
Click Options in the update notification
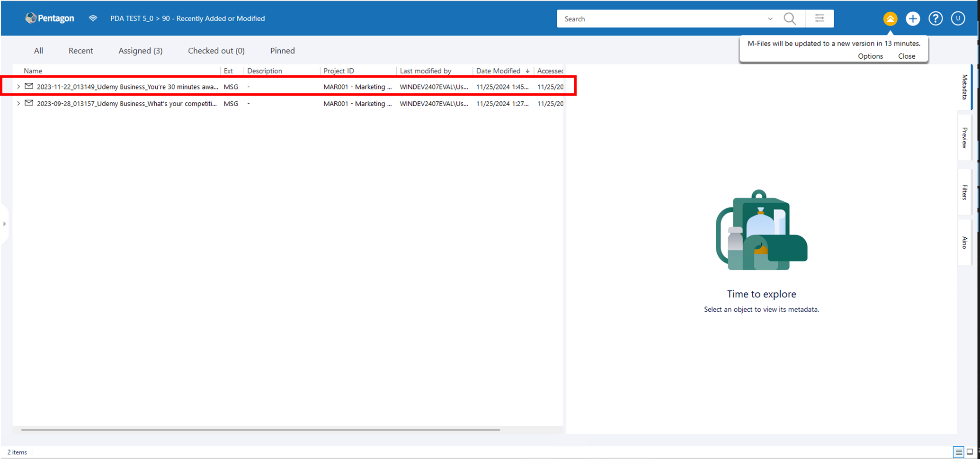pos(870,56)
